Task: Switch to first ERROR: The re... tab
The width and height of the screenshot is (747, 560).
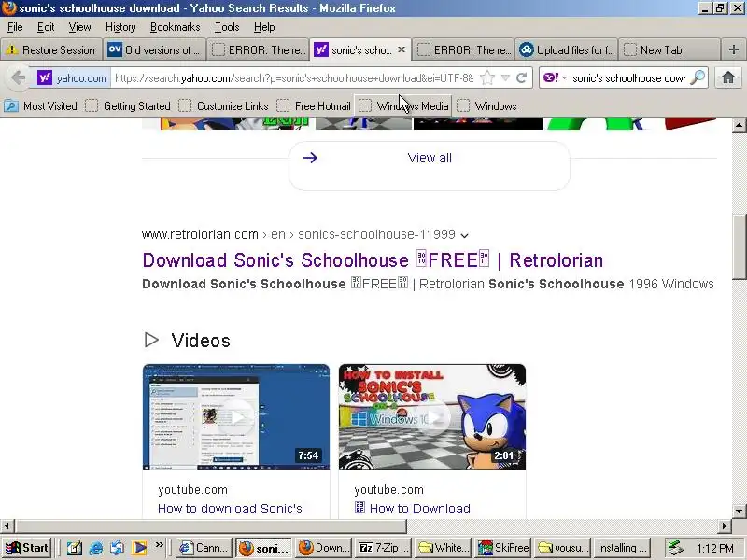Action: (259, 49)
